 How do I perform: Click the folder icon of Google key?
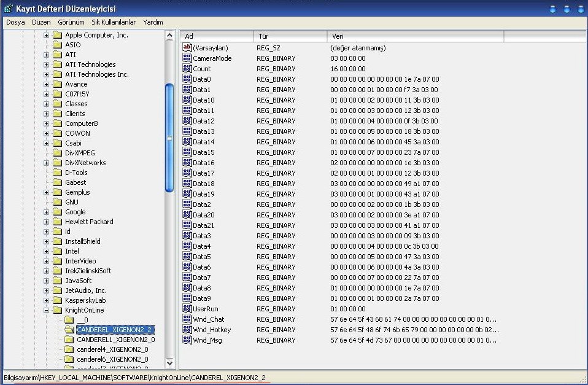pyautogui.click(x=57, y=212)
